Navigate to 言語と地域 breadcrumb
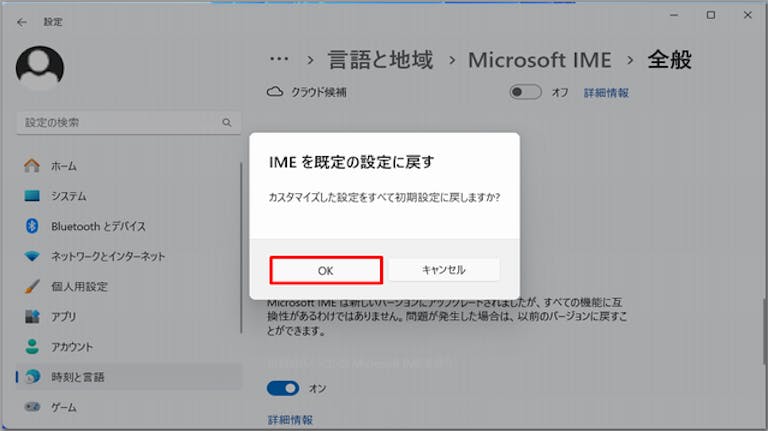Viewport: 768px width, 431px height. 380,60
